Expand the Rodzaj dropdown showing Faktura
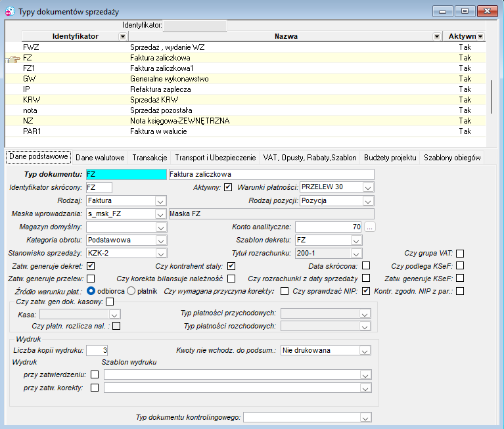Image resolution: width=504 pixels, height=429 pixels. tap(160, 201)
